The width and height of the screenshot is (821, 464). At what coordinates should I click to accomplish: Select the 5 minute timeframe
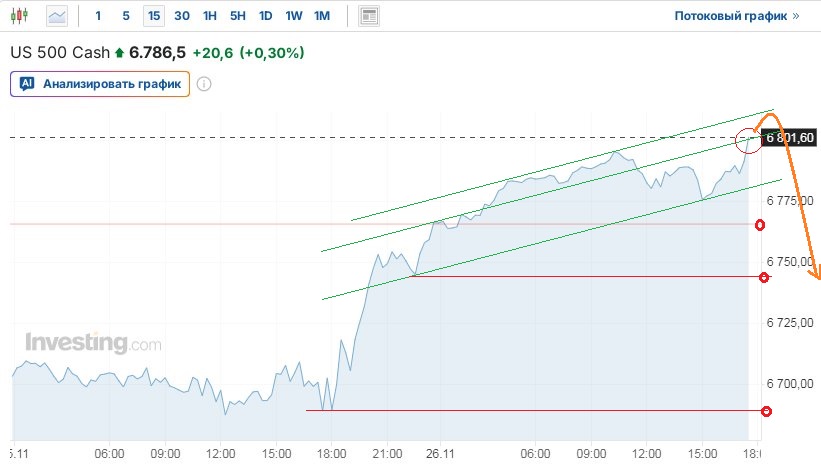click(125, 16)
